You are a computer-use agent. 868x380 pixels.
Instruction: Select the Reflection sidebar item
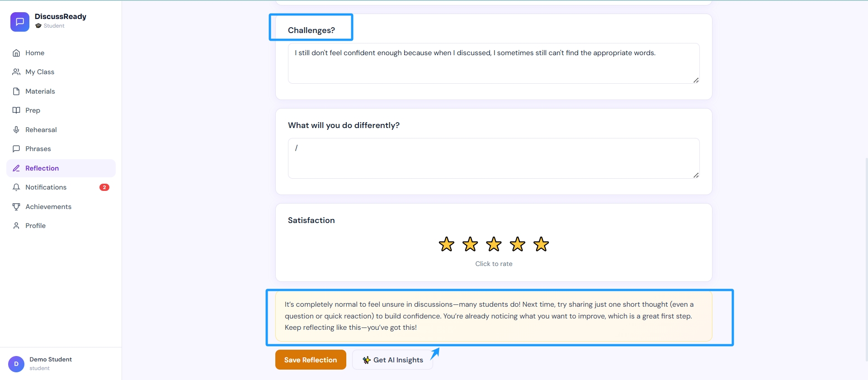61,168
